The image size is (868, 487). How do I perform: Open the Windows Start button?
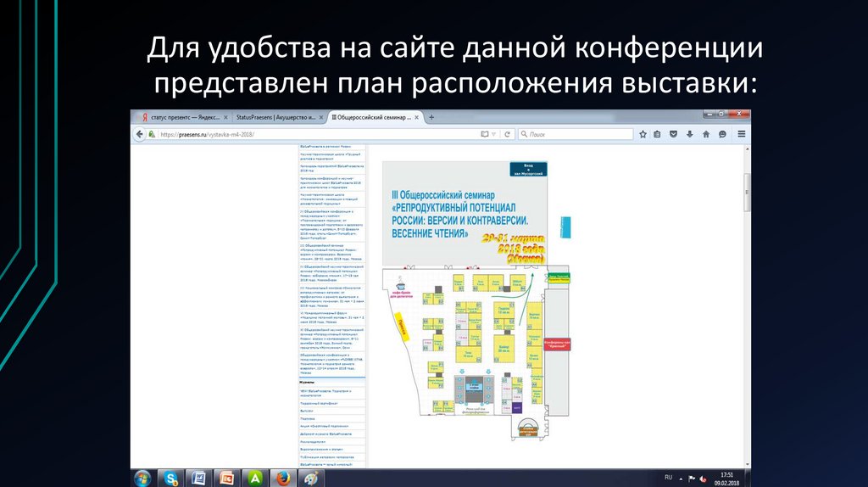[142, 479]
